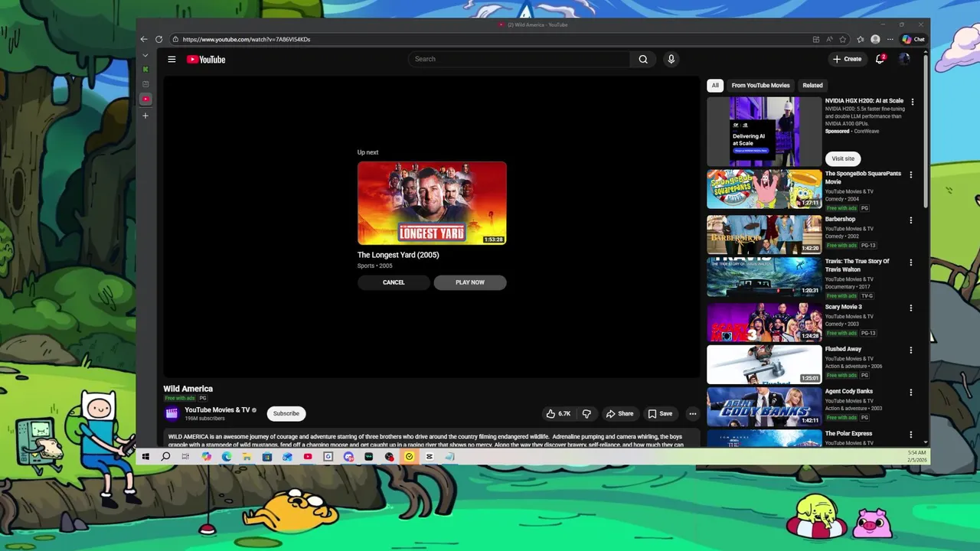The height and width of the screenshot is (551, 980).
Task: Add a new vertical tab
Action: coord(145,116)
